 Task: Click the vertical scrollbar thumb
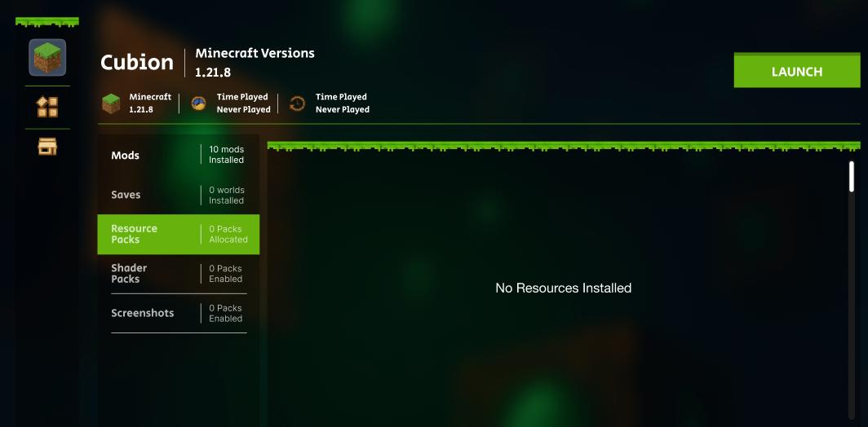(852, 177)
